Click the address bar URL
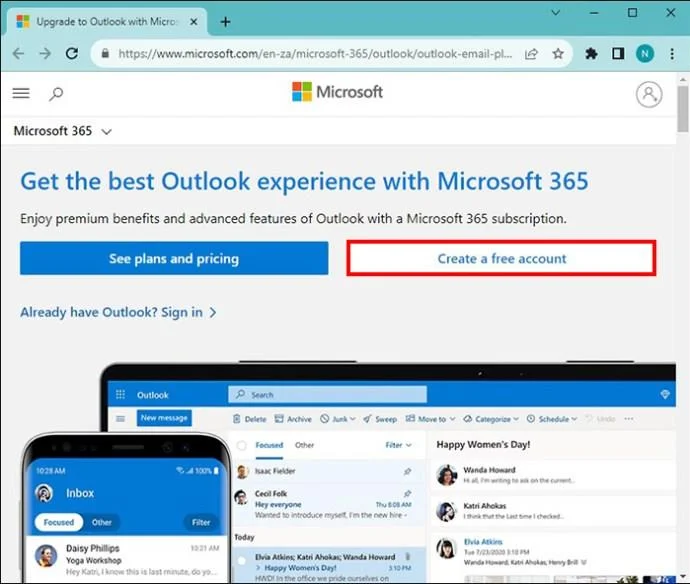The image size is (690, 584). pyautogui.click(x=315, y=54)
